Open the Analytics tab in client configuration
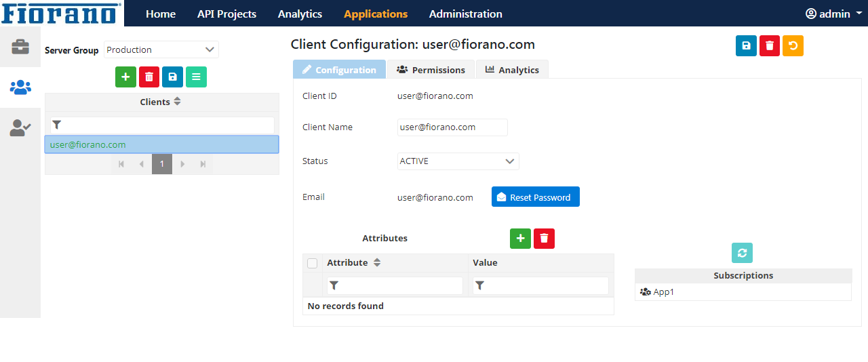Image resolution: width=868 pixels, height=362 pixels. point(512,70)
